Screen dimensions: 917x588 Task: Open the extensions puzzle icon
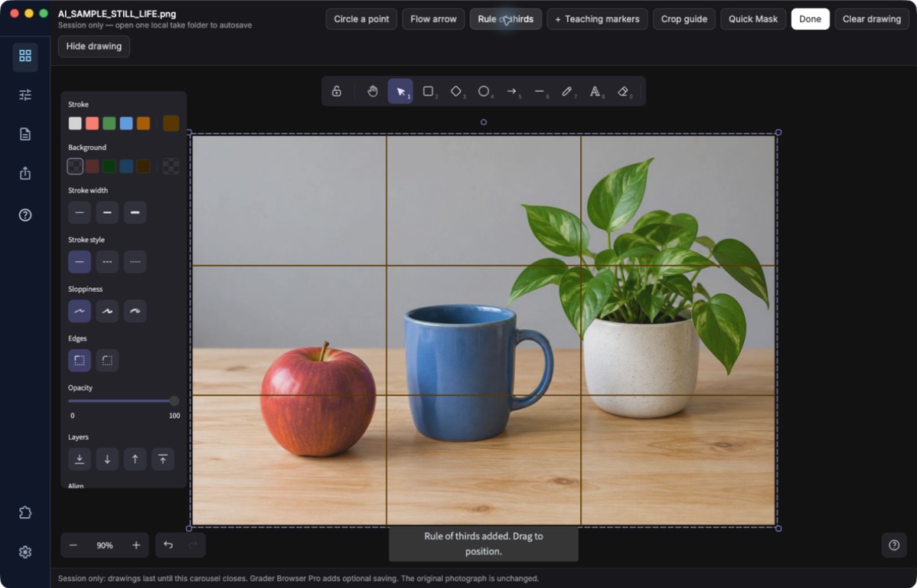tap(25, 512)
